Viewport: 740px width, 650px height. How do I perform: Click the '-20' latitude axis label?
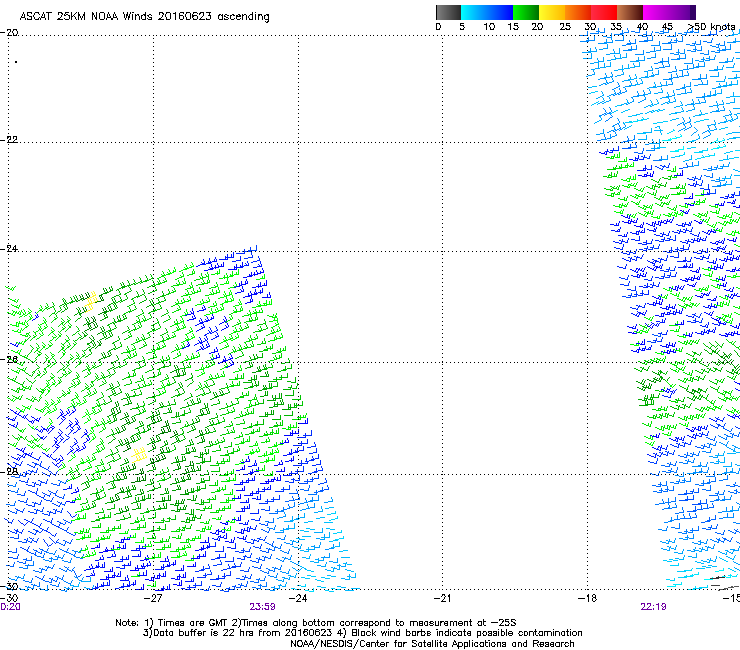click(x=9, y=33)
